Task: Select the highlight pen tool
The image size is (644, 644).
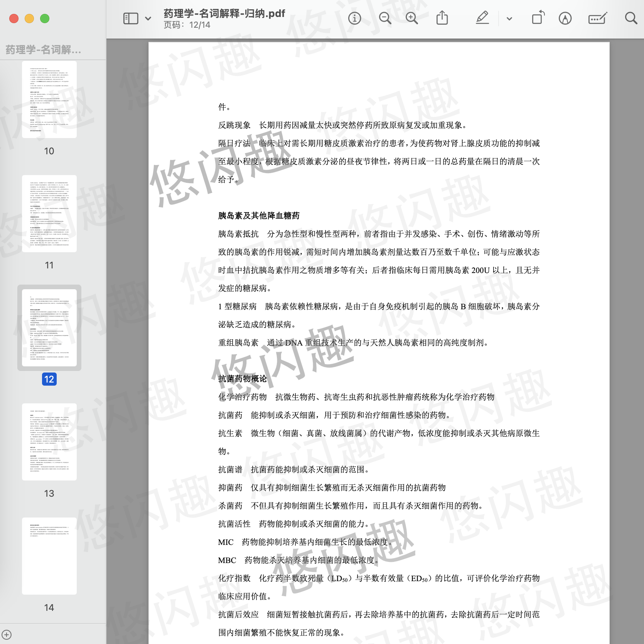Action: pos(482,18)
